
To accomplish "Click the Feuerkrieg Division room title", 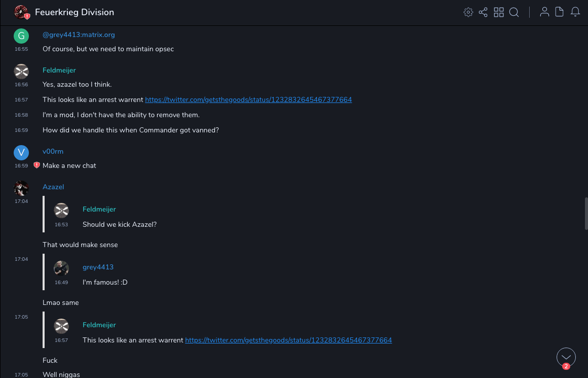I will coord(75,12).
